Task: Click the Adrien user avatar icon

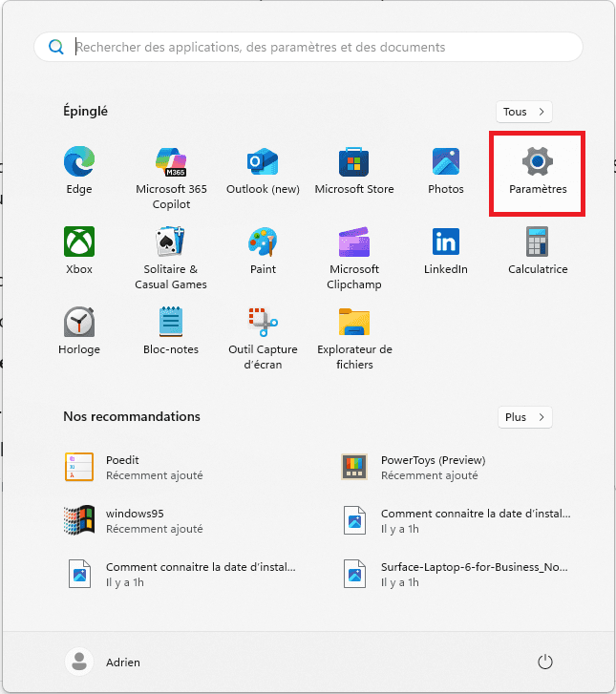Action: [x=79, y=662]
